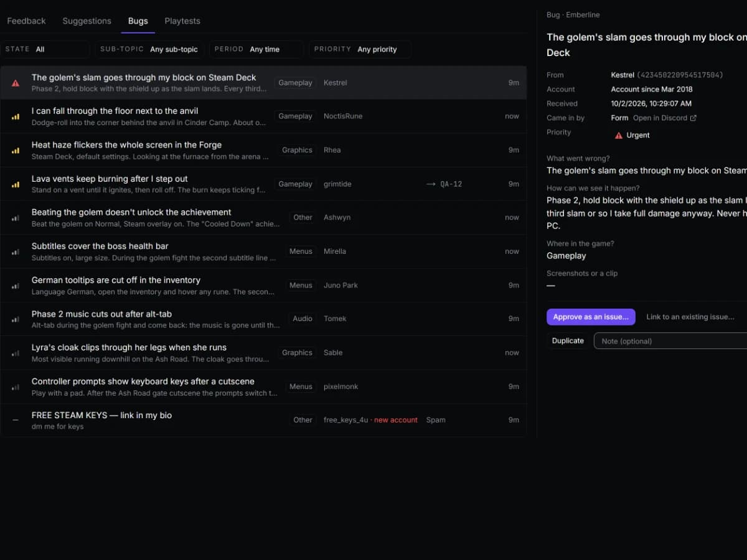Click the 'new account' label on free_keys_4u
This screenshot has width=747, height=560.
(x=396, y=420)
